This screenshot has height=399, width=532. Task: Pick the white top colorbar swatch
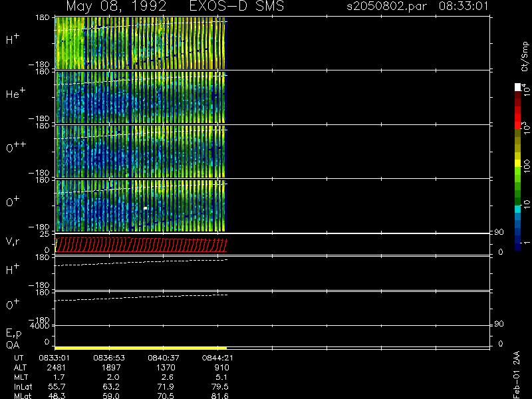click(518, 87)
